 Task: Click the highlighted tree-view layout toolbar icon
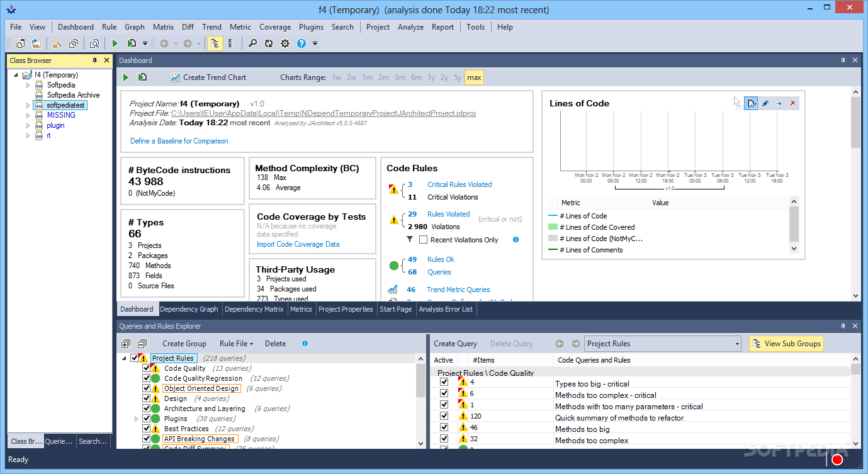tap(215, 43)
